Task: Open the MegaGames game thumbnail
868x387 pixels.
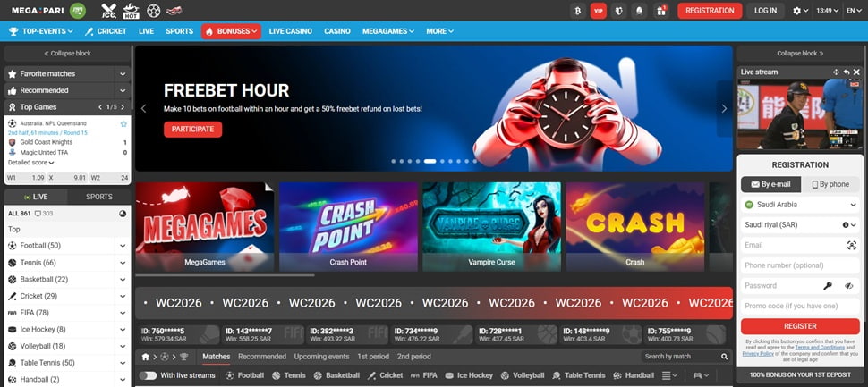Action: 205,227
